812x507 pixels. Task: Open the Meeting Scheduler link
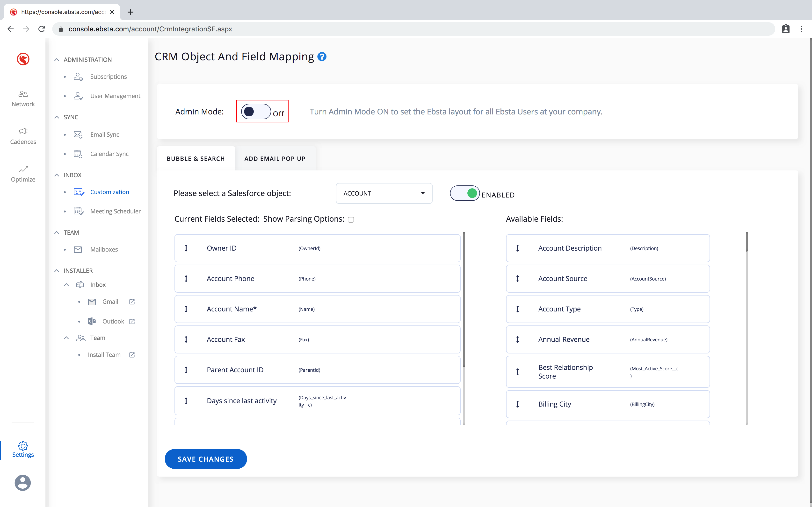click(115, 211)
